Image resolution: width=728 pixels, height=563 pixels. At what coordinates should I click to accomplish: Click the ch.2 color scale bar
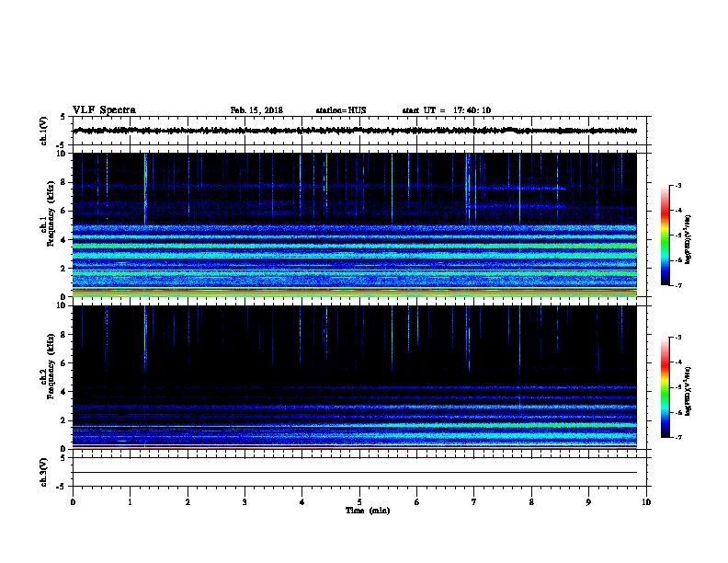[665, 387]
